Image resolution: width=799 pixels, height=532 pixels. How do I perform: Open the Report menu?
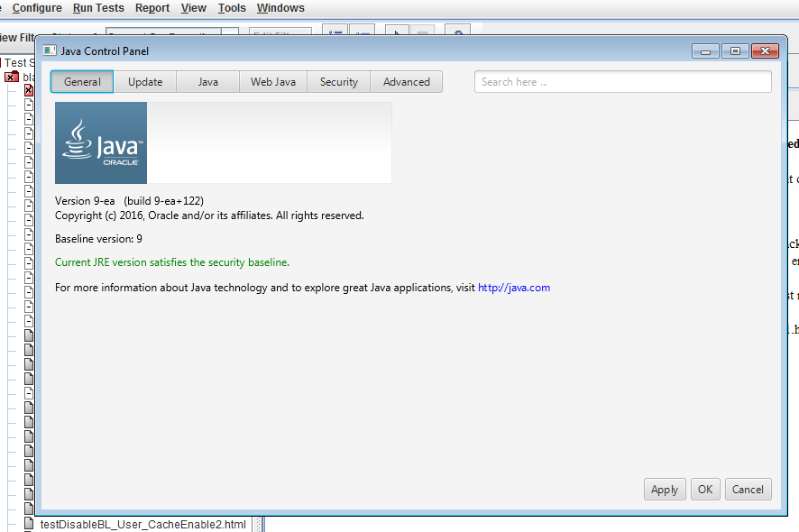(x=152, y=8)
